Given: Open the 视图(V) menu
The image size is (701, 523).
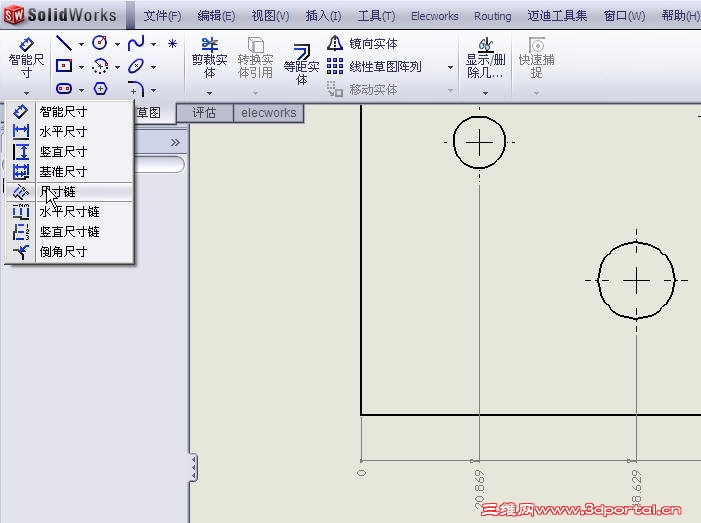Looking at the screenshot, I should click(x=270, y=16).
